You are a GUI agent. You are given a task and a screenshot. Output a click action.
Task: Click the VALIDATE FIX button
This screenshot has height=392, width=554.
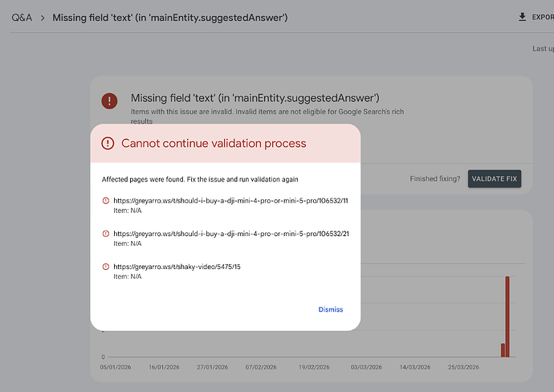[495, 179]
